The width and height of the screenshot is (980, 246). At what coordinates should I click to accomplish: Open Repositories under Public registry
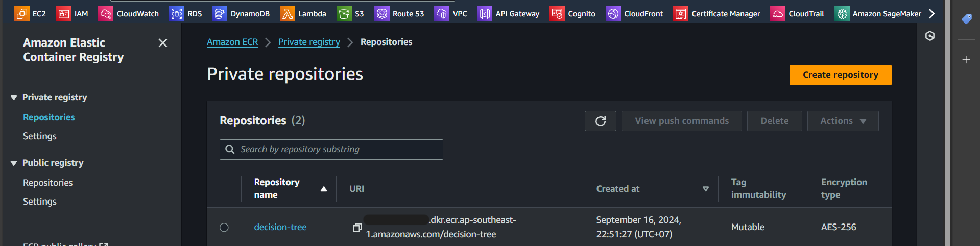pos(48,183)
